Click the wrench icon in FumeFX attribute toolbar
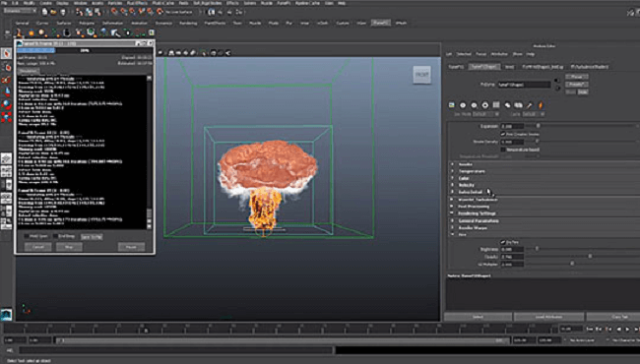 pos(530,105)
